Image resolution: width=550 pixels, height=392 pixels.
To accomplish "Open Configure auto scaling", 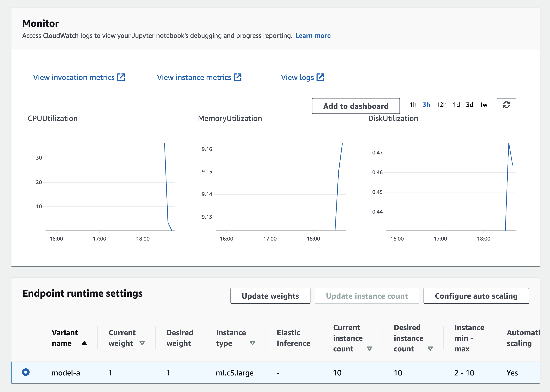I will coord(476,296).
